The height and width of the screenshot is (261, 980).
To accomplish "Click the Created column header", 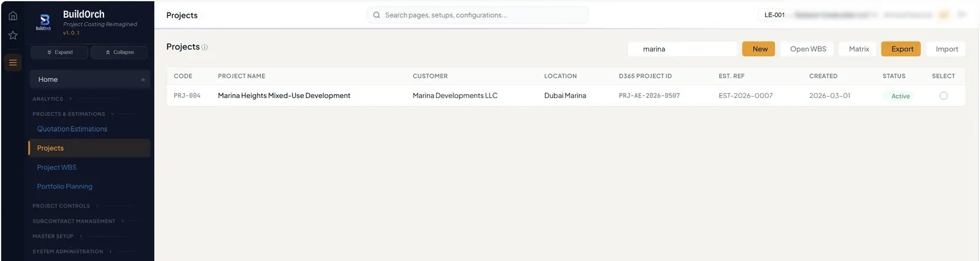I will (823, 76).
